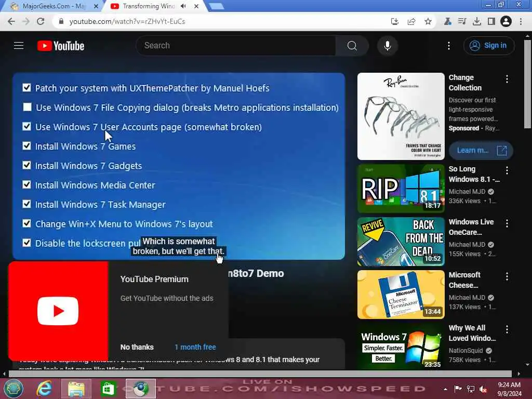Accept the 1 month free offer
Image resolution: width=532 pixels, height=399 pixels.
pyautogui.click(x=195, y=347)
